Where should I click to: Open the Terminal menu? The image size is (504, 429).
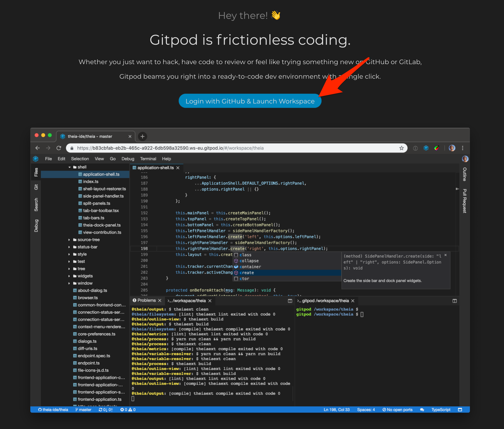tap(148, 159)
